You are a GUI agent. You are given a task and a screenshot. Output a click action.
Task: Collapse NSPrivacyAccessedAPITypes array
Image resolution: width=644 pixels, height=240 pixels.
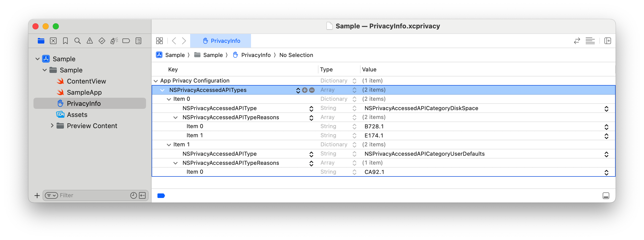[162, 90]
